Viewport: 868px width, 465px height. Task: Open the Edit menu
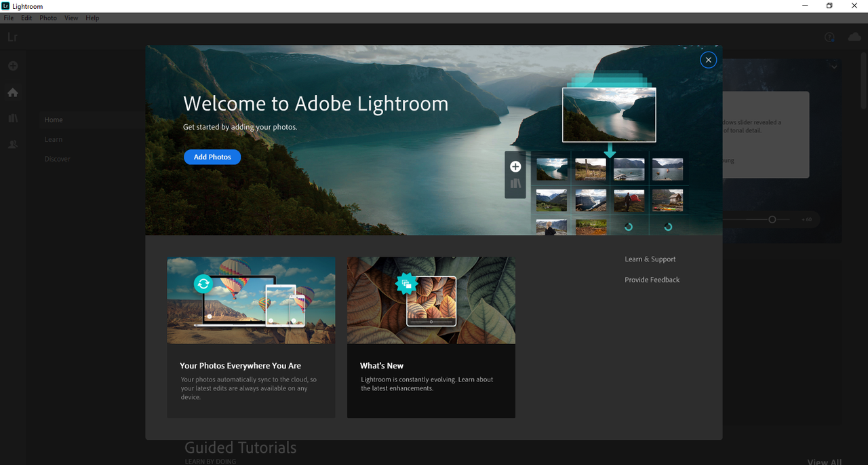26,18
